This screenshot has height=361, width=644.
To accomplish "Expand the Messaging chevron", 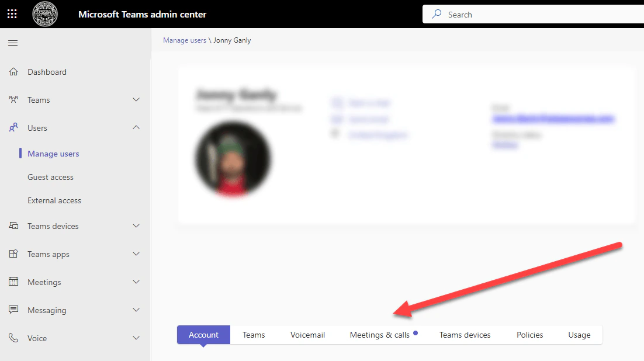I will click(x=136, y=310).
